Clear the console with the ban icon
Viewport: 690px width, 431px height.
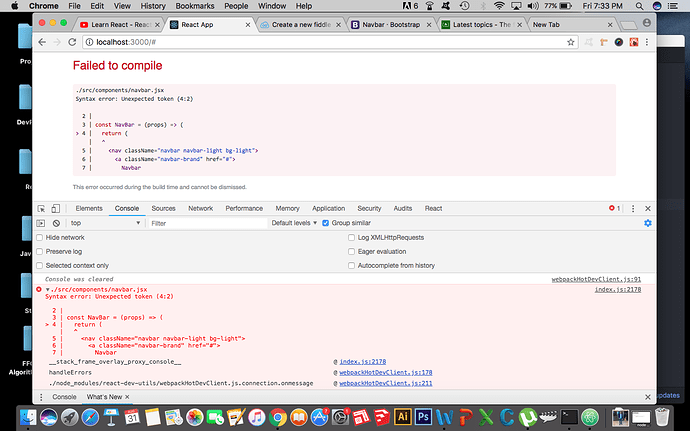point(56,223)
